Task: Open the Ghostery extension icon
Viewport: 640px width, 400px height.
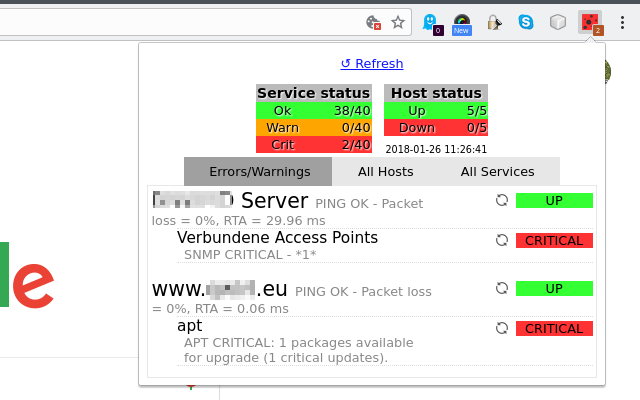Action: (432, 23)
